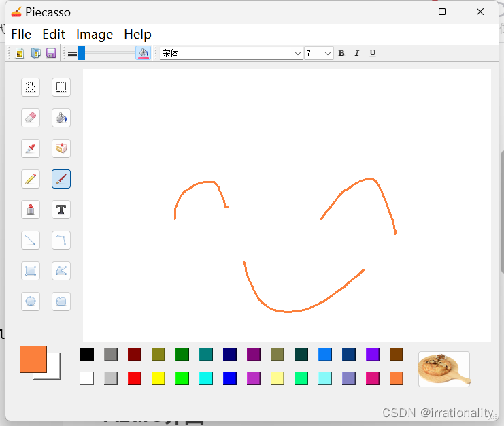This screenshot has width=504, height=426.
Task: Click the new file toolbar icon
Action: coord(20,53)
